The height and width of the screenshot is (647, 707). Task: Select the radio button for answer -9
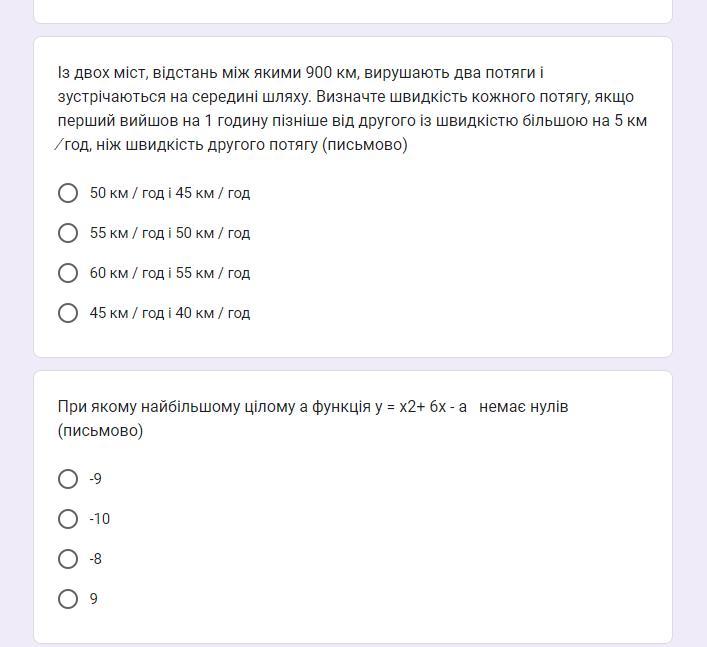[x=68, y=479]
